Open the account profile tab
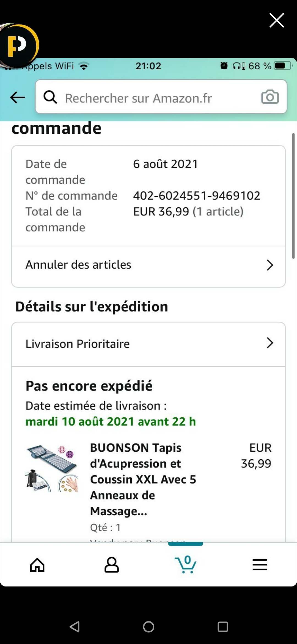This screenshot has width=297, height=644. [x=111, y=565]
